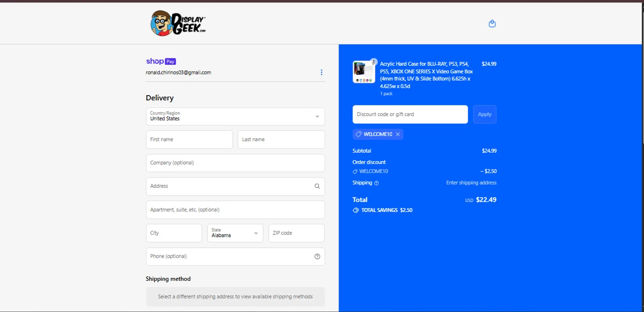Click the search icon in Address field
644x312 pixels.
[317, 186]
